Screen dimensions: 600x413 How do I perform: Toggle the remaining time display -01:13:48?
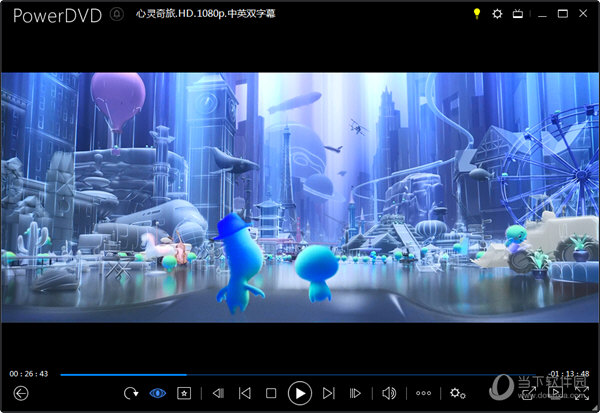click(x=569, y=374)
